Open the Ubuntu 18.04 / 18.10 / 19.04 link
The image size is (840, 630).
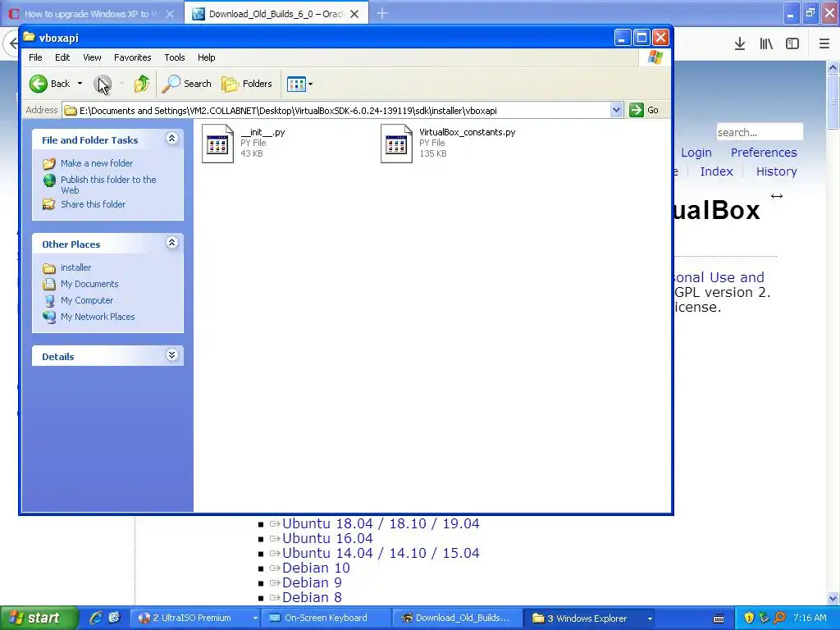tap(381, 523)
